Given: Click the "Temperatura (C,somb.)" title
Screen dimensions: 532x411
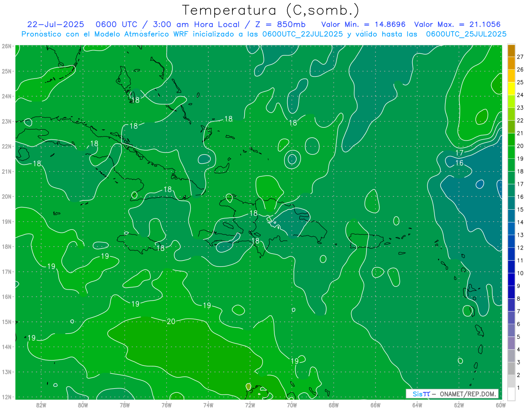Looking at the screenshot, I should tap(270, 11).
